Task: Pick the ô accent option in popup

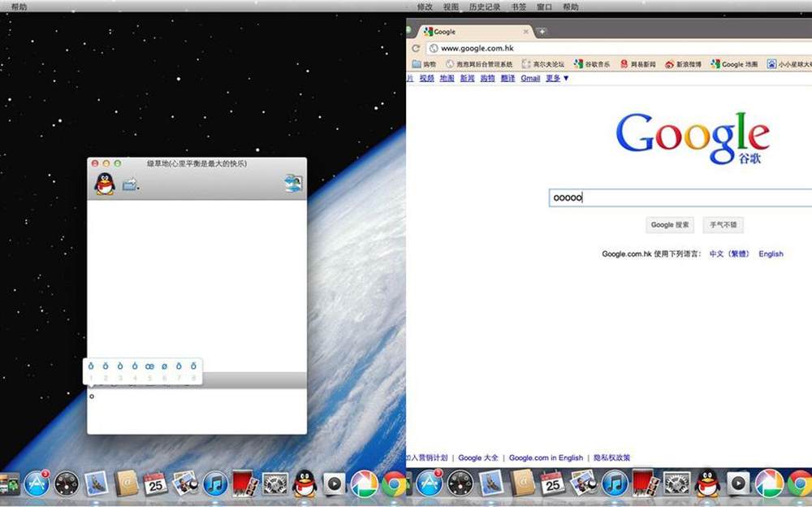Action: [x=91, y=366]
